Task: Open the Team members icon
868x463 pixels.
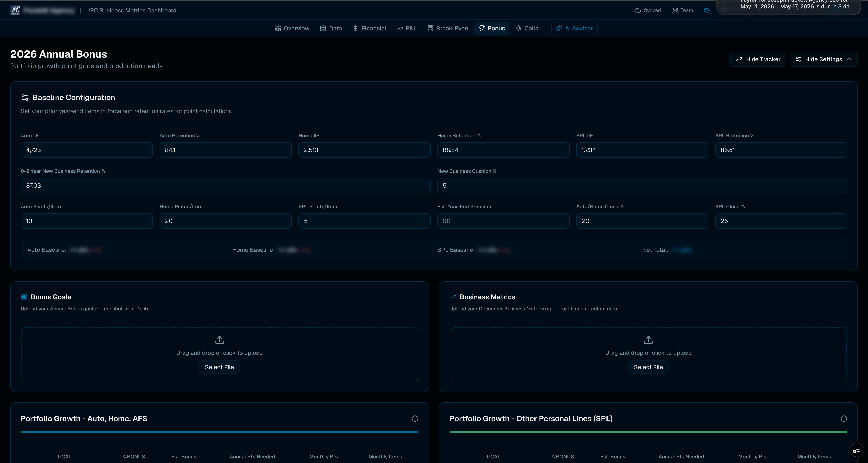Action: [675, 10]
